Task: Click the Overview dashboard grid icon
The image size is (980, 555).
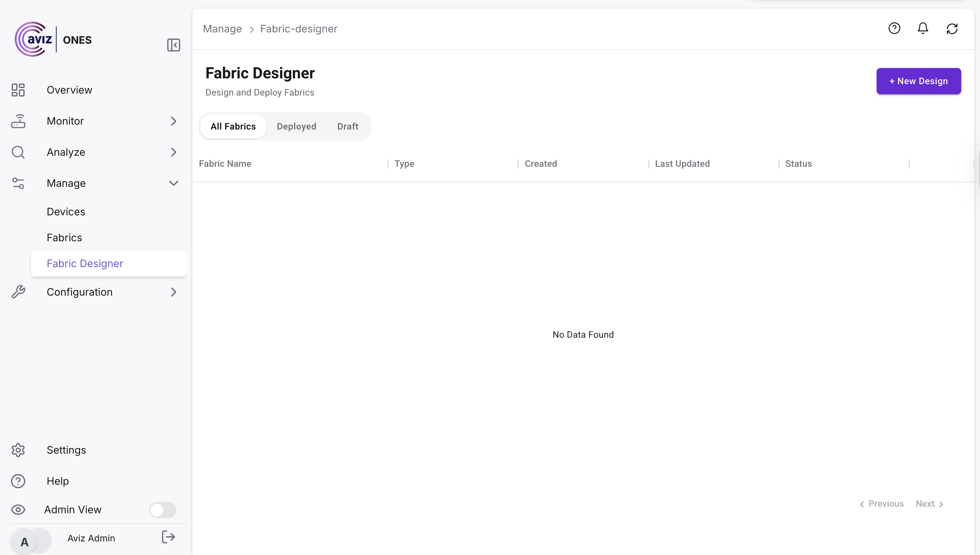Action: (18, 90)
